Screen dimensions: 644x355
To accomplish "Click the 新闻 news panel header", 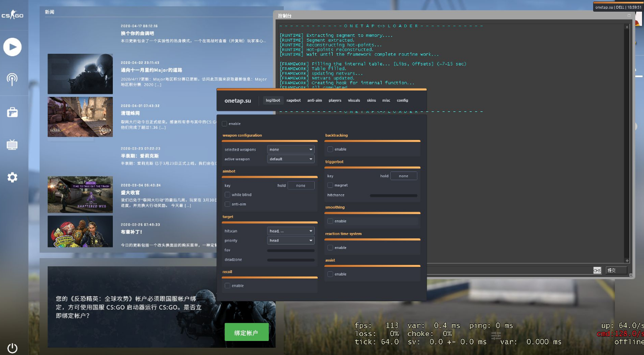I will point(49,12).
